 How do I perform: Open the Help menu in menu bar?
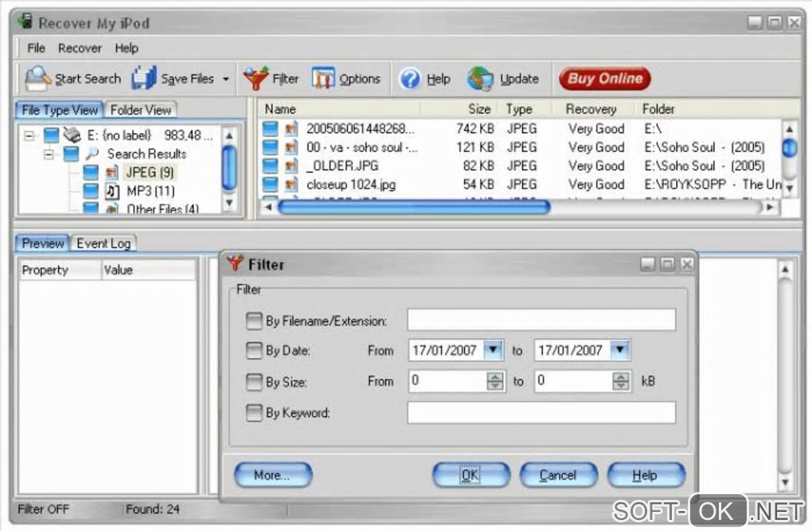tap(127, 49)
